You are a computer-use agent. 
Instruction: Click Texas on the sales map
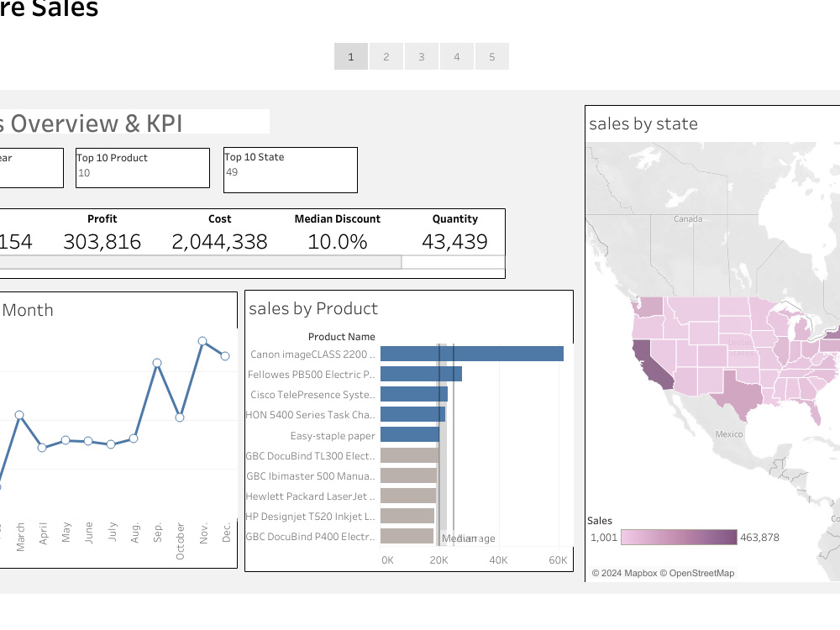point(739,396)
